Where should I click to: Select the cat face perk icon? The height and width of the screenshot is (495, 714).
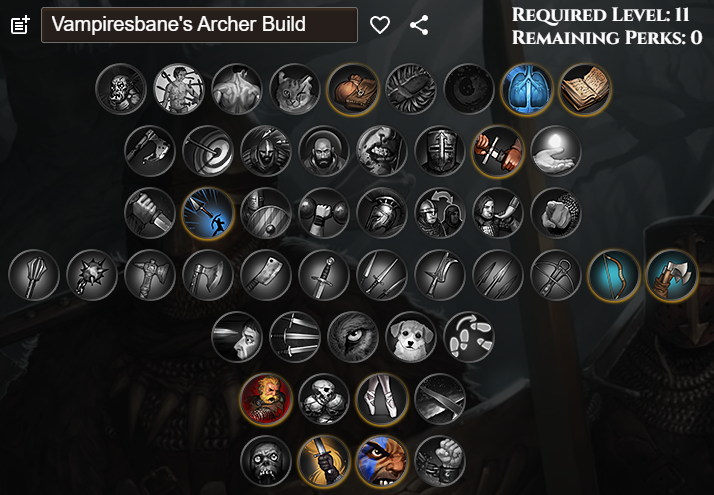pyautogui.click(x=295, y=89)
